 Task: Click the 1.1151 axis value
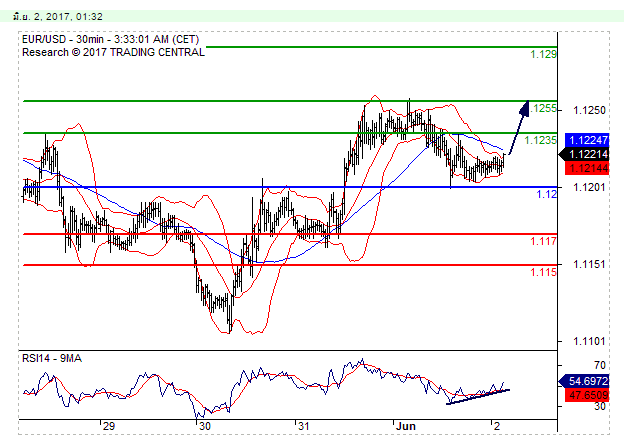point(589,264)
